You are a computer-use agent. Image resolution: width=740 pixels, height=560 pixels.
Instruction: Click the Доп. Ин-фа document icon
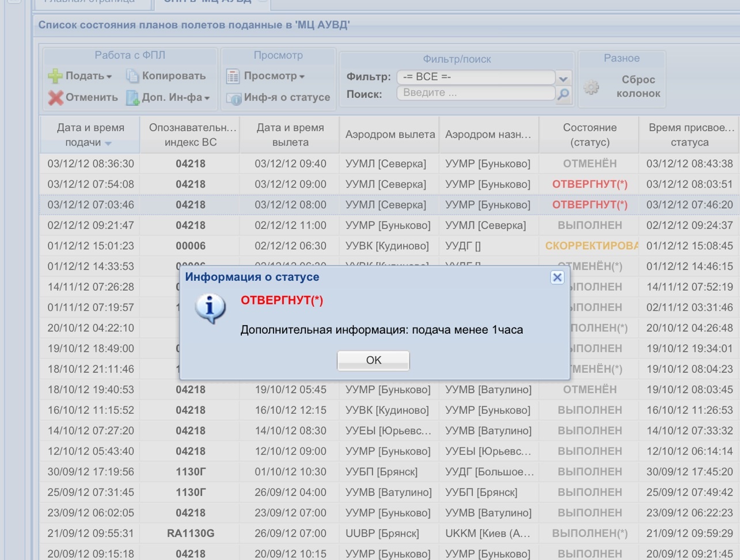coord(132,98)
